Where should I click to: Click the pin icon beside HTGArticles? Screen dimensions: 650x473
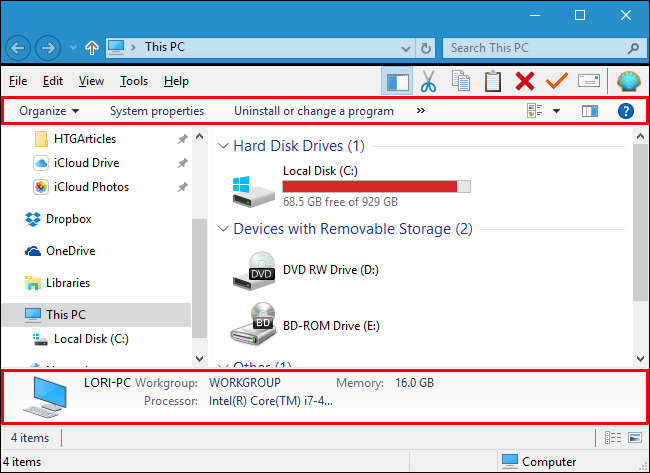pyautogui.click(x=182, y=139)
